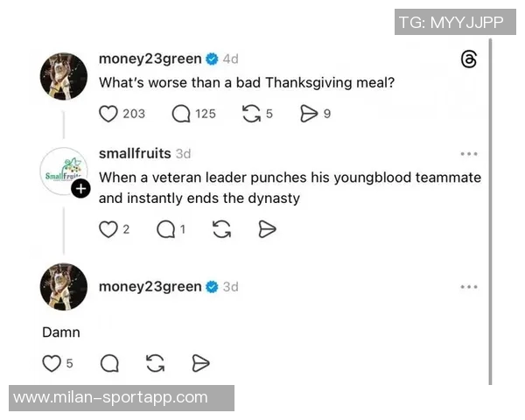Open replies on the Thanksgiving meal post
Image resolution: width=525 pixels, height=420 pixels.
click(x=182, y=114)
